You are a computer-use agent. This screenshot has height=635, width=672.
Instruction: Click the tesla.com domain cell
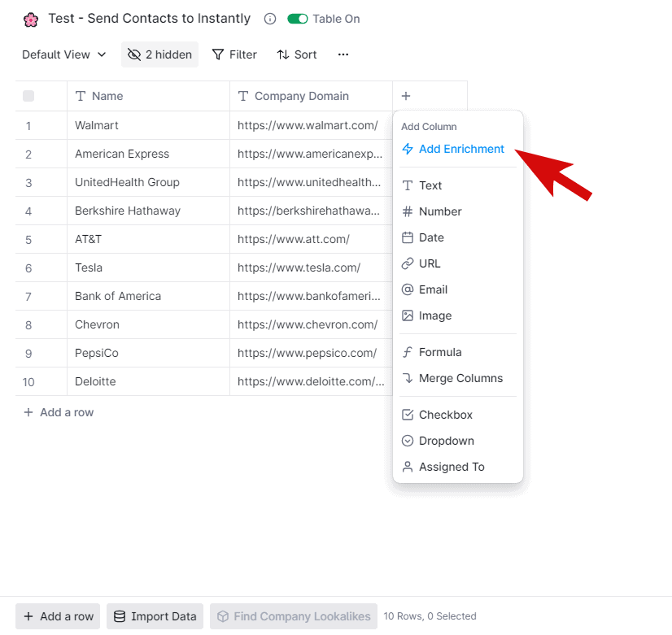click(x=311, y=268)
